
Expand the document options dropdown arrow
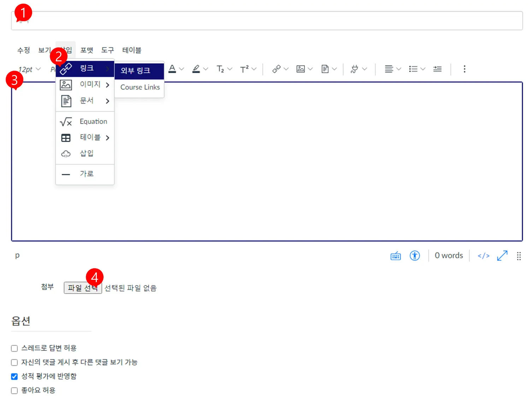tap(334, 69)
